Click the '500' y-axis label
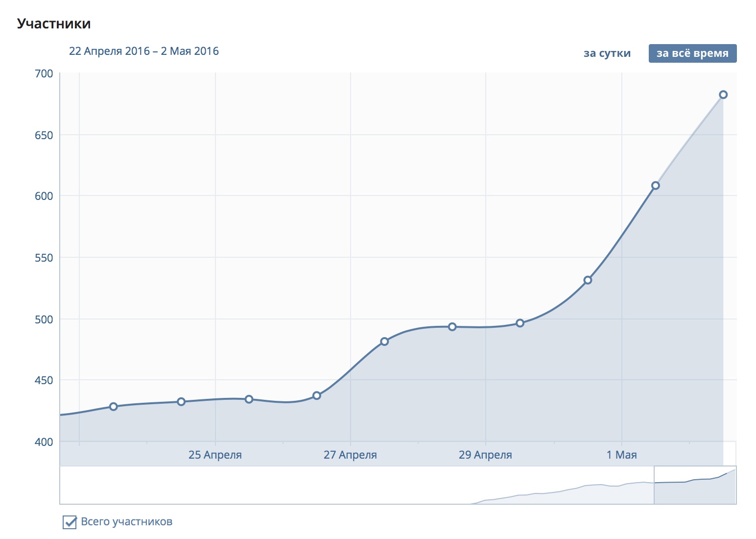The width and height of the screenshot is (756, 539). tap(44, 319)
